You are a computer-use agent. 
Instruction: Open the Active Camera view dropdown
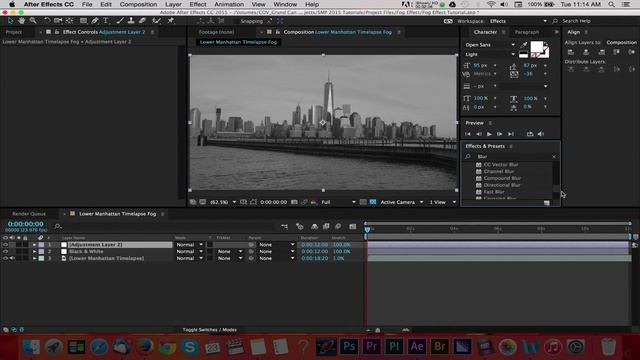402,202
